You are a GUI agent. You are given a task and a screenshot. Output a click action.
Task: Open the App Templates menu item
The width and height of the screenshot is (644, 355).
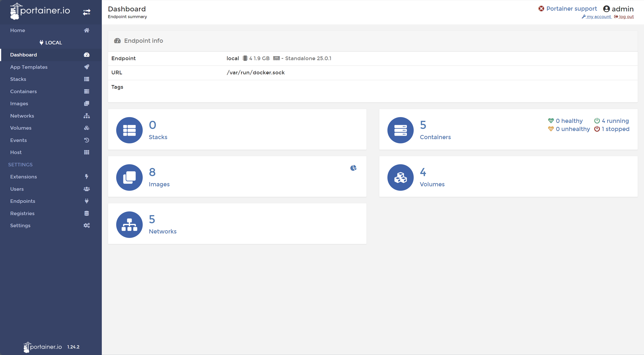tap(29, 67)
